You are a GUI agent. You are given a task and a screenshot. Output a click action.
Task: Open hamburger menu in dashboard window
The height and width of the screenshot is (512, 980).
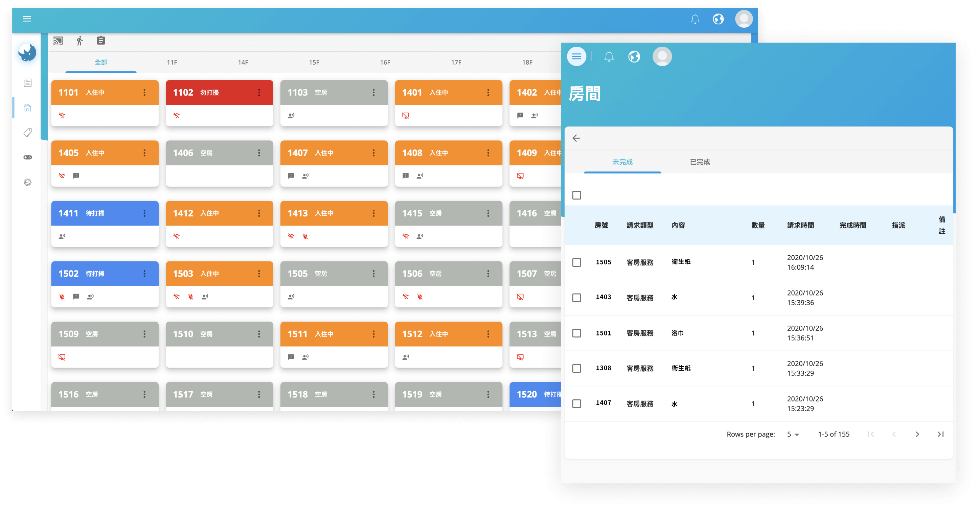tap(27, 19)
